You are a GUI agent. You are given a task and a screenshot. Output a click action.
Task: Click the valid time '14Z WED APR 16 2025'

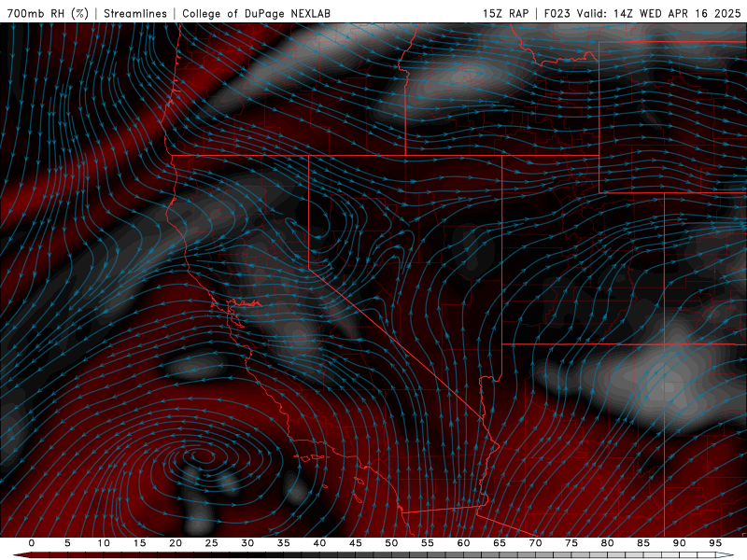(677, 13)
